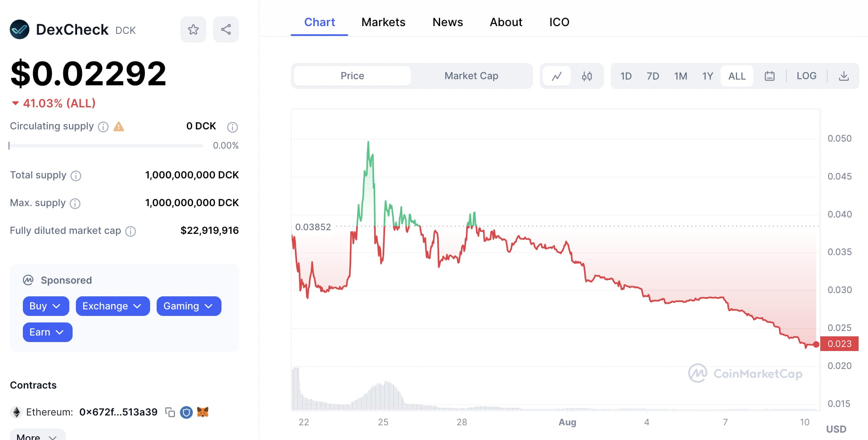Screen dimensions: 868x440
Task: Click the Ethereum contract address link
Action: tap(118, 412)
